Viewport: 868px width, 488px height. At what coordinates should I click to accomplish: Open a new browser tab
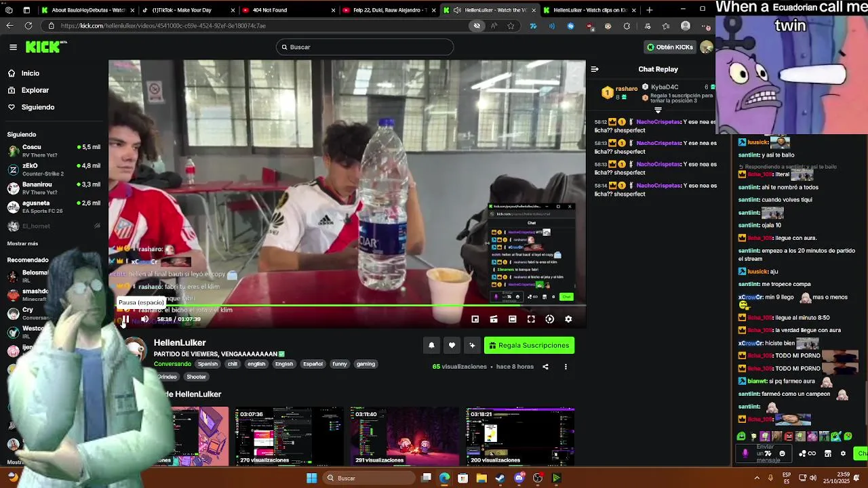click(650, 10)
